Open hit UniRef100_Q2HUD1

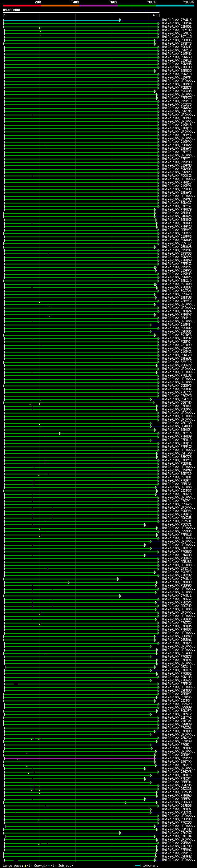(177, 26)
